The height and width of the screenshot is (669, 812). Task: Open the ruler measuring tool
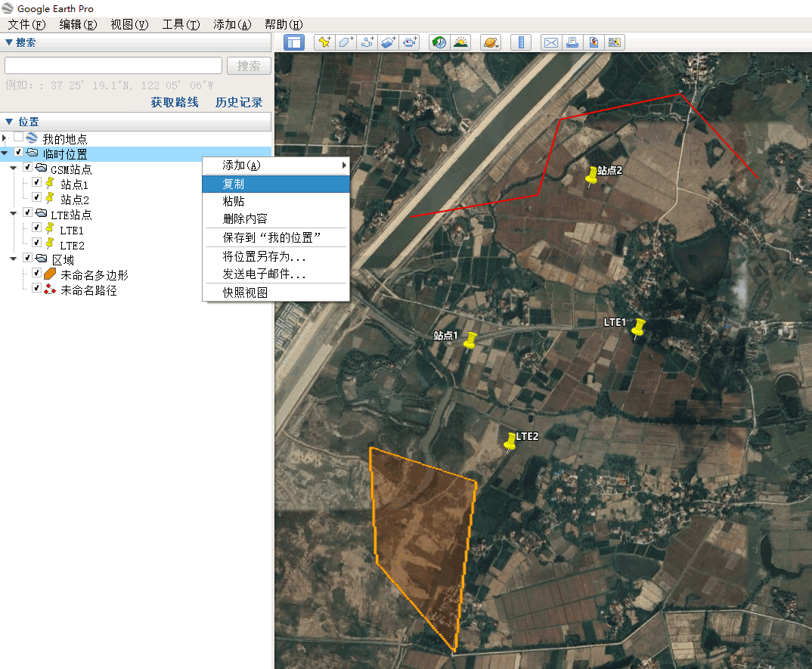521,42
